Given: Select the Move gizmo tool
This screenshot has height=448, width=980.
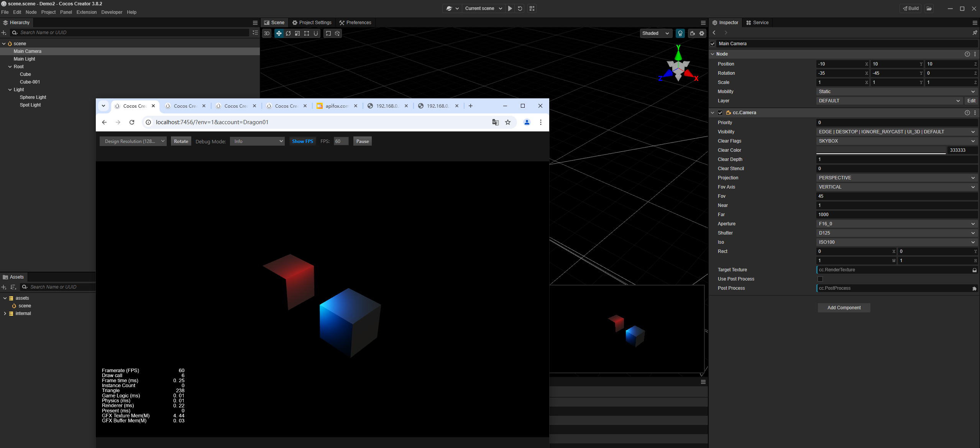Looking at the screenshot, I should point(279,33).
